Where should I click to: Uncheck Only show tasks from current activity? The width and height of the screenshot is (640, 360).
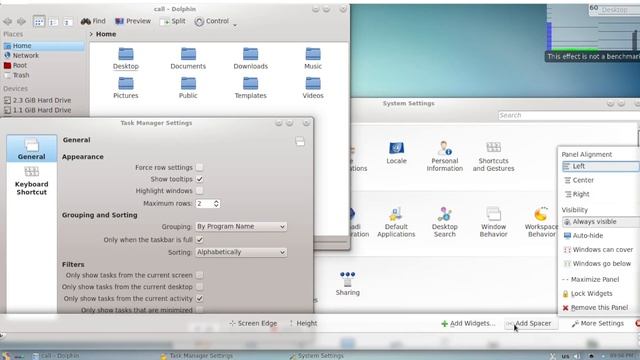point(199,298)
